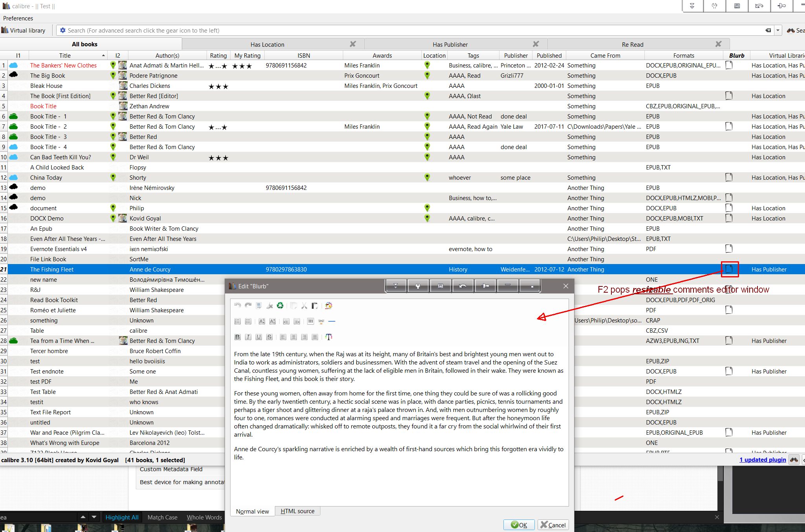The image size is (805, 532).
Task: Click the paste clipboard icon
Action: click(315, 306)
